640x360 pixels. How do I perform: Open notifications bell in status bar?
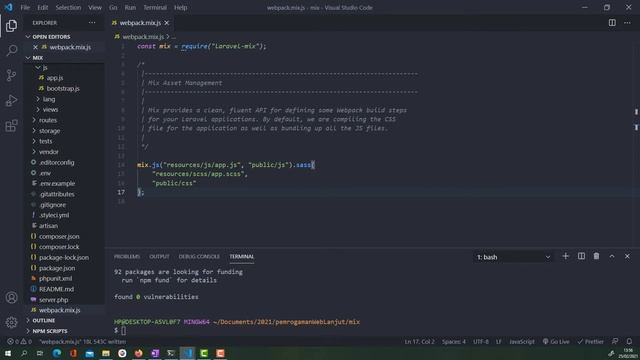click(x=629, y=342)
